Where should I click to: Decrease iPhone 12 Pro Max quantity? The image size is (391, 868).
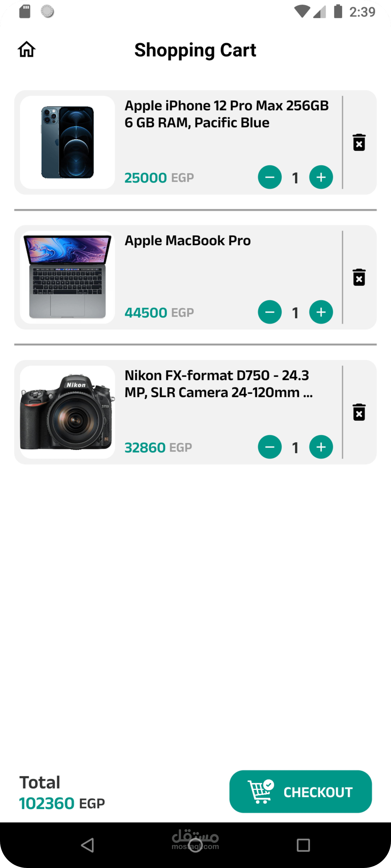pos(270,177)
